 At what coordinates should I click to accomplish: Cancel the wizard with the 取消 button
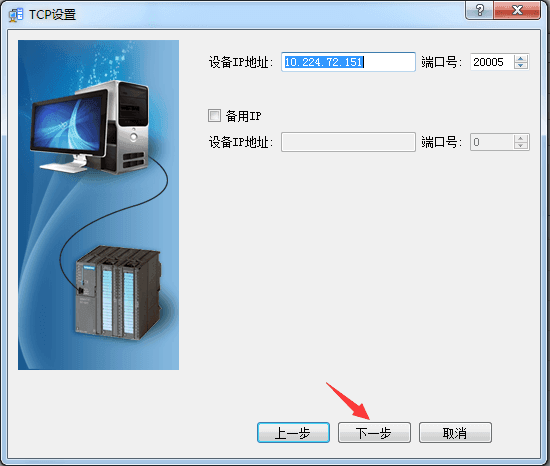click(455, 433)
